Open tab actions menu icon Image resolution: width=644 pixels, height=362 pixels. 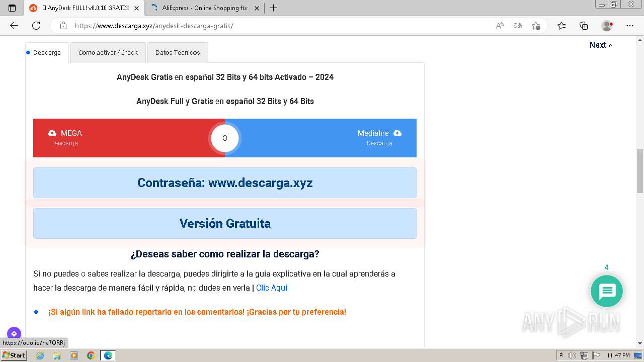tap(12, 8)
